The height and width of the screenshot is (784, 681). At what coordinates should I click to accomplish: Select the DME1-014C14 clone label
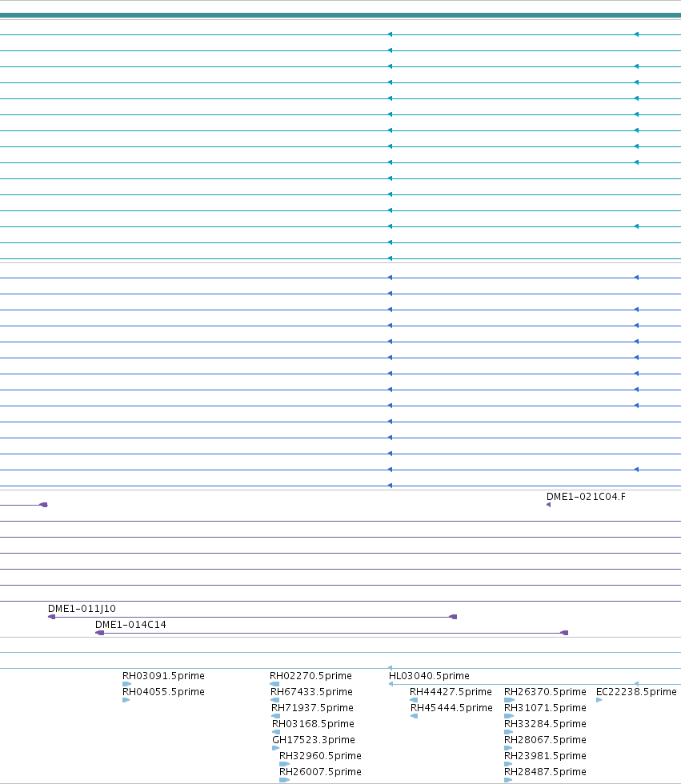130,625
